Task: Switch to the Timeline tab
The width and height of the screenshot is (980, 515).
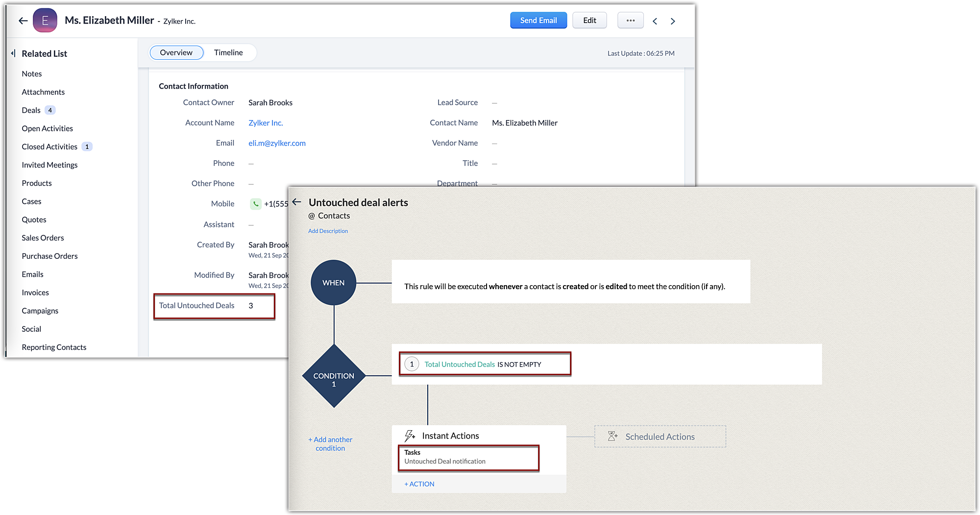Action: pos(228,52)
